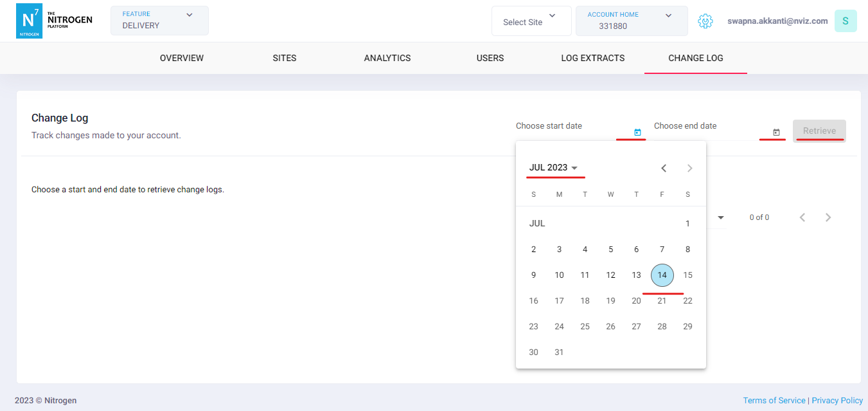This screenshot has height=411, width=868.
Task: Go to previous month in calendar
Action: (664, 169)
